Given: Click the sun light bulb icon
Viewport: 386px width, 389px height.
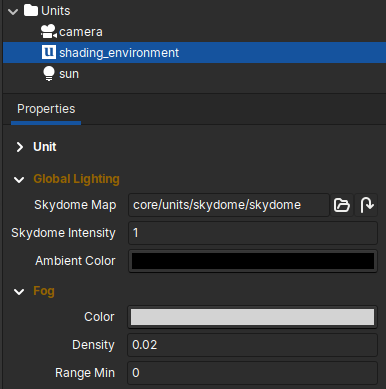Looking at the screenshot, I should tap(49, 73).
